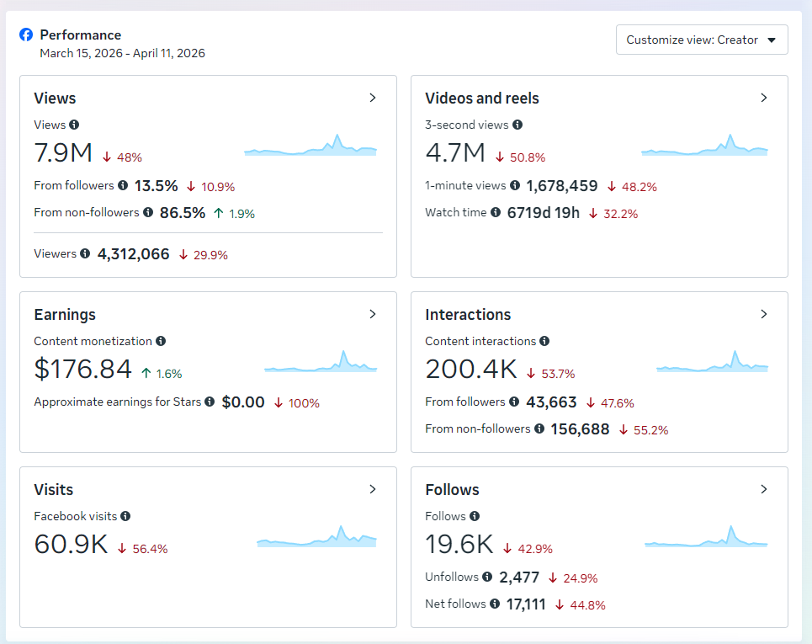Open Earnings details using the chevron
The height and width of the screenshot is (644, 812).
pos(373,314)
